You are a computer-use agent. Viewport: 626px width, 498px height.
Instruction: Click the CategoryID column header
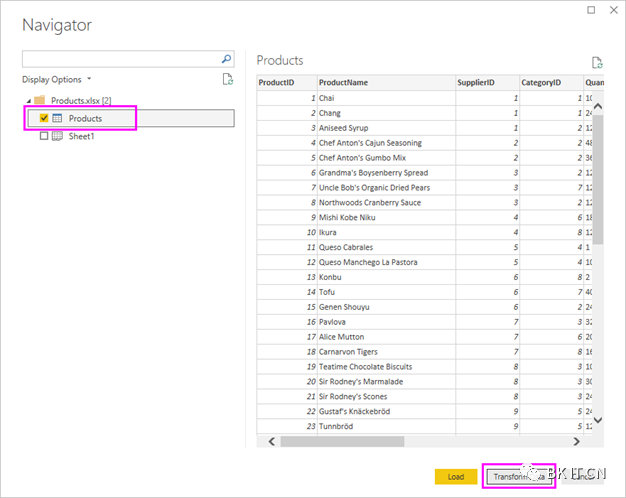tap(551, 83)
